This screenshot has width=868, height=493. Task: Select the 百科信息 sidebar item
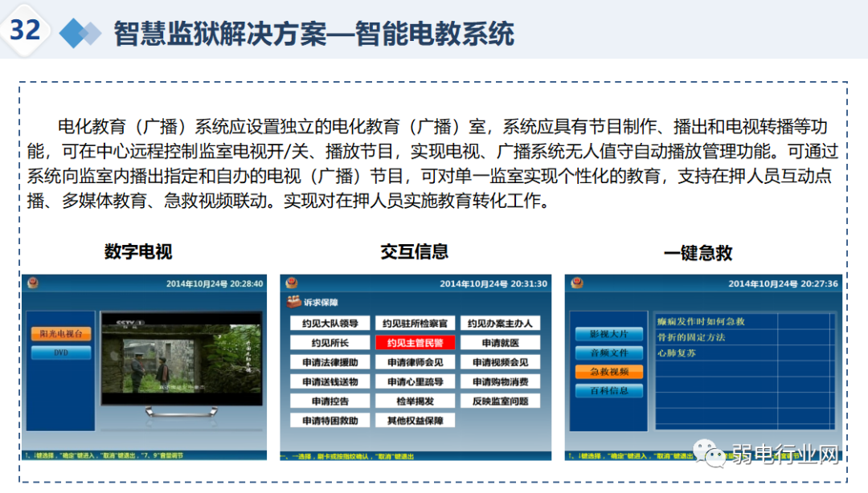[x=608, y=391]
